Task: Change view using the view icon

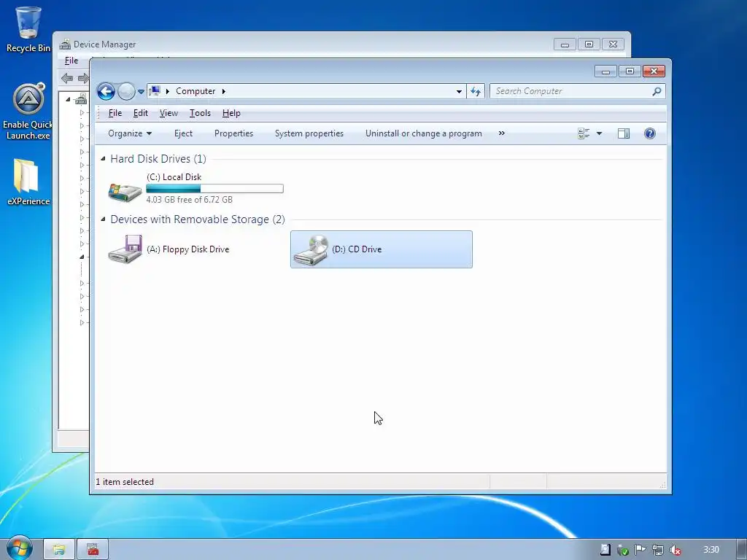Action: click(x=584, y=134)
